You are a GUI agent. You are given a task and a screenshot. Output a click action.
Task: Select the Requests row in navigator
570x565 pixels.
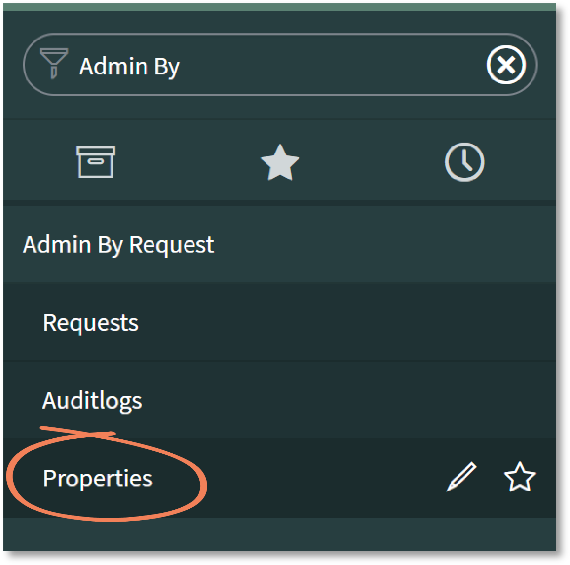[279, 322]
